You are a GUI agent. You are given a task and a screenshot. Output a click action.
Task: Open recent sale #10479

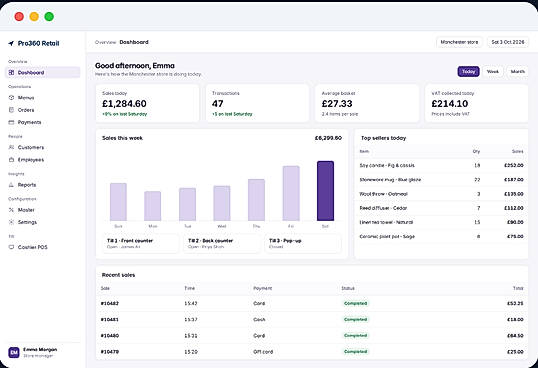pos(312,352)
